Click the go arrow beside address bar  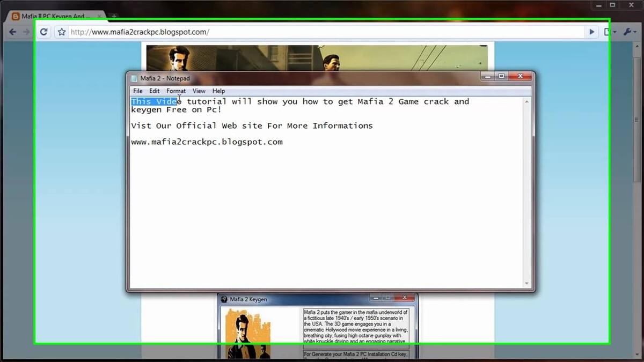click(592, 32)
